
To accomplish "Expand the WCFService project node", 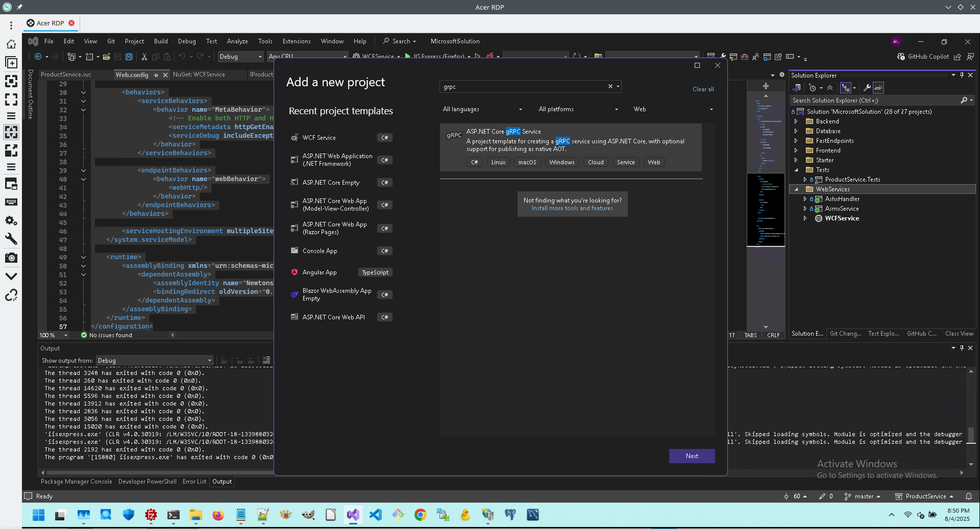I will [805, 218].
